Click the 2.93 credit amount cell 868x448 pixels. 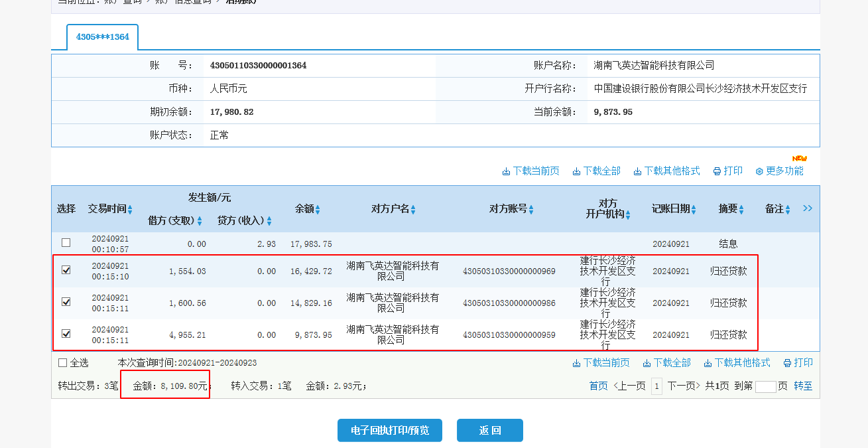tap(267, 244)
